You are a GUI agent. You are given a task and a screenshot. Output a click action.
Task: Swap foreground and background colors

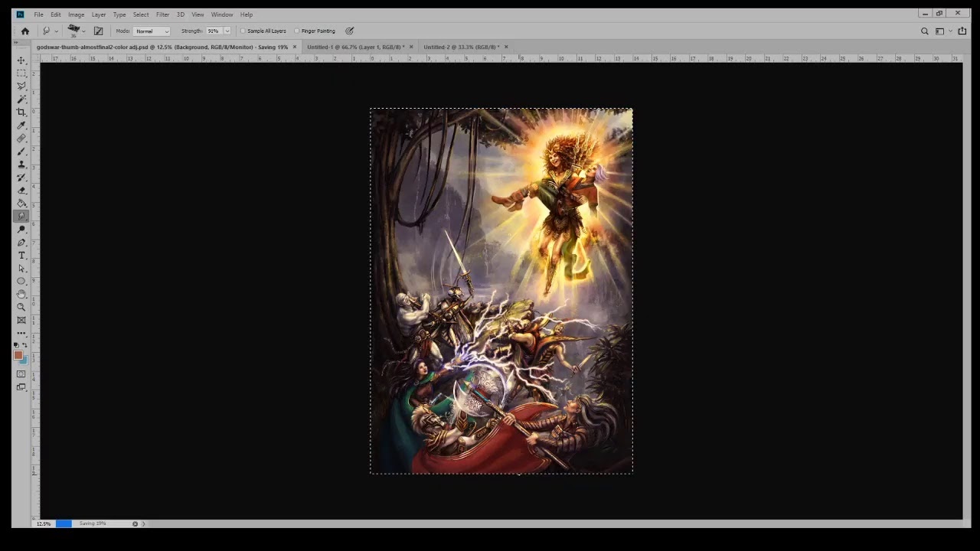[x=24, y=345]
